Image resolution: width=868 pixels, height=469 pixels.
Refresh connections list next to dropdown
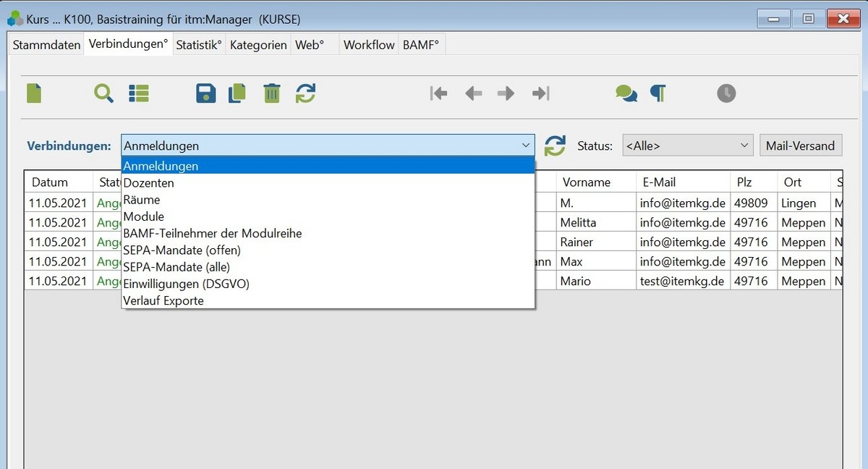[555, 145]
